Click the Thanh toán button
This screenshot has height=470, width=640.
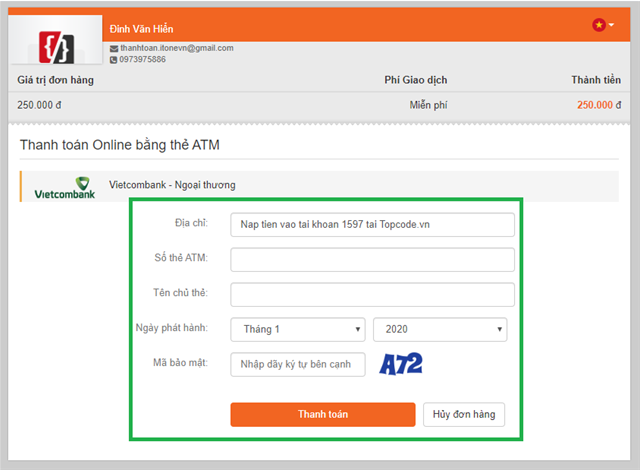[323, 415]
